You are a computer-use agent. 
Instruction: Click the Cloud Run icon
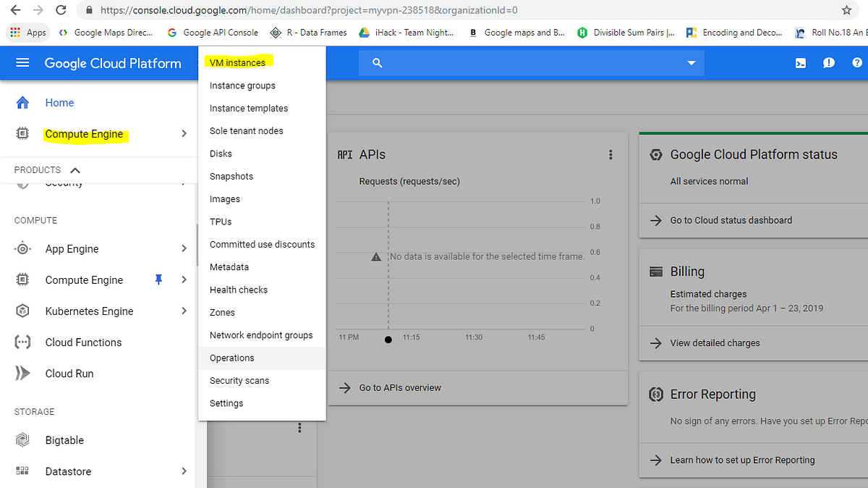click(x=22, y=373)
